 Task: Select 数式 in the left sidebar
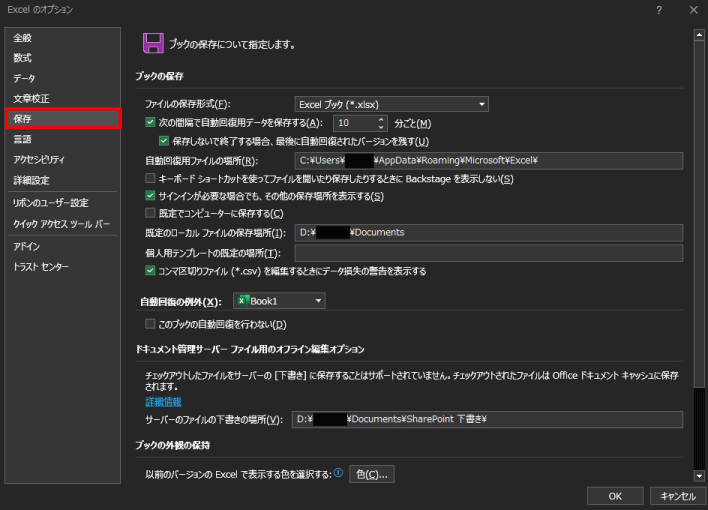pos(23,58)
